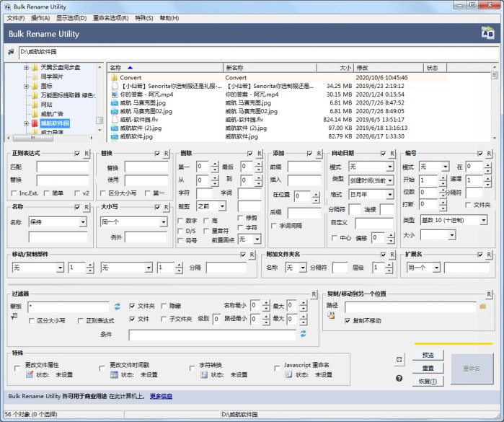Screen dimensions: 504x422
Task: Click the refresh icon next to the filter mask field
Action: [x=118, y=307]
